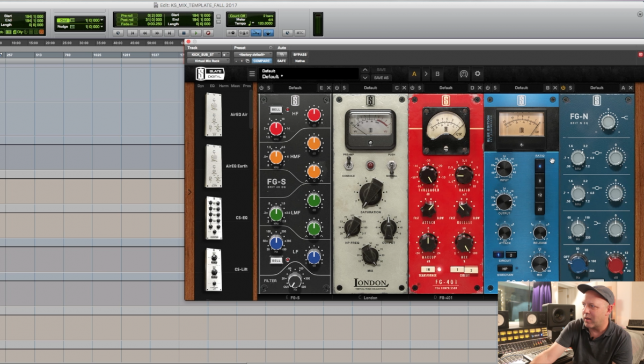Enable BYPASS on the plugin header
Image resolution: width=644 pixels, height=364 pixels.
click(x=299, y=54)
